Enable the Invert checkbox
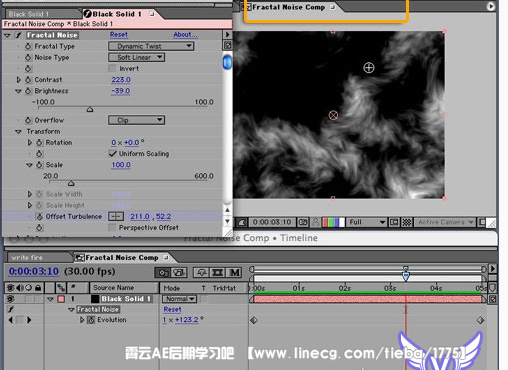Viewport: 508px width, 370px height. pos(112,68)
